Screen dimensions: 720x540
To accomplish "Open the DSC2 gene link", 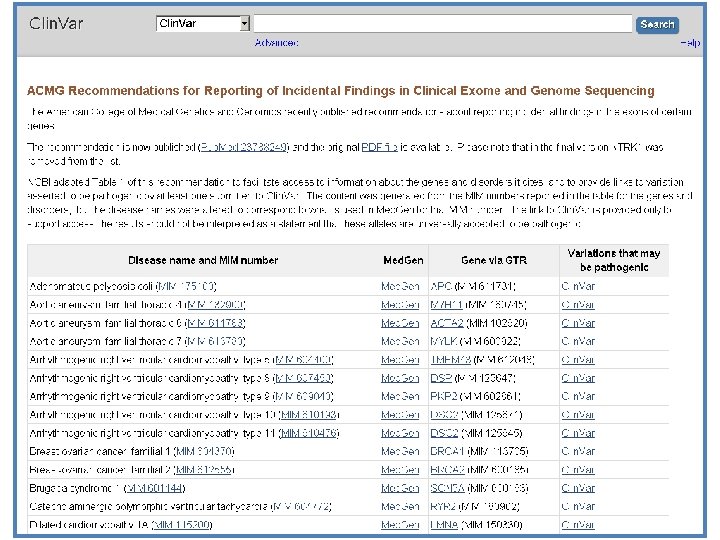I will pyautogui.click(x=444, y=433).
